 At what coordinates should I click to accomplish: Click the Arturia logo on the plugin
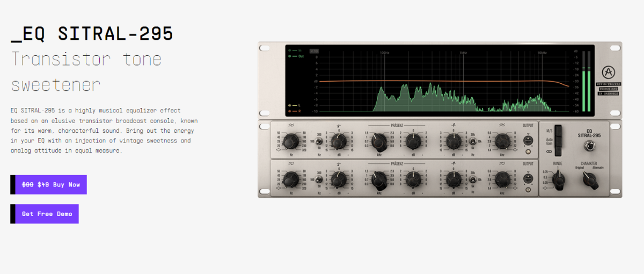click(609, 73)
